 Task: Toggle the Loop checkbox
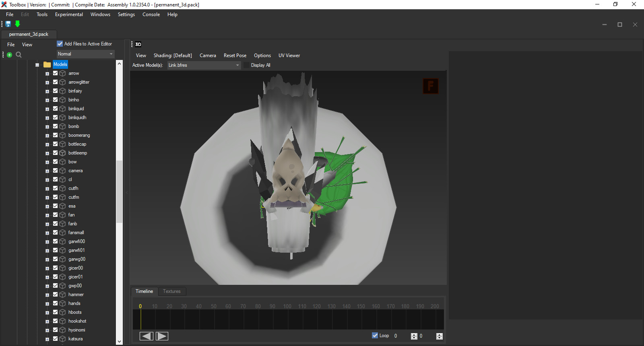pos(375,336)
